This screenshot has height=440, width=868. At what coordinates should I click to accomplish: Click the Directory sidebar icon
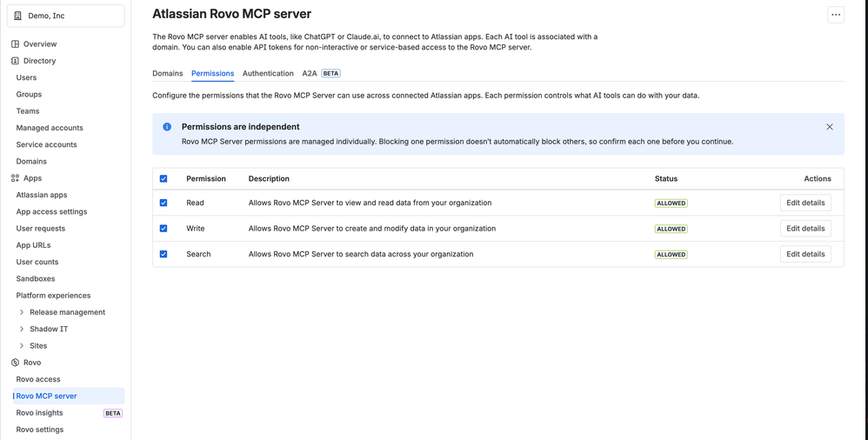(15, 61)
